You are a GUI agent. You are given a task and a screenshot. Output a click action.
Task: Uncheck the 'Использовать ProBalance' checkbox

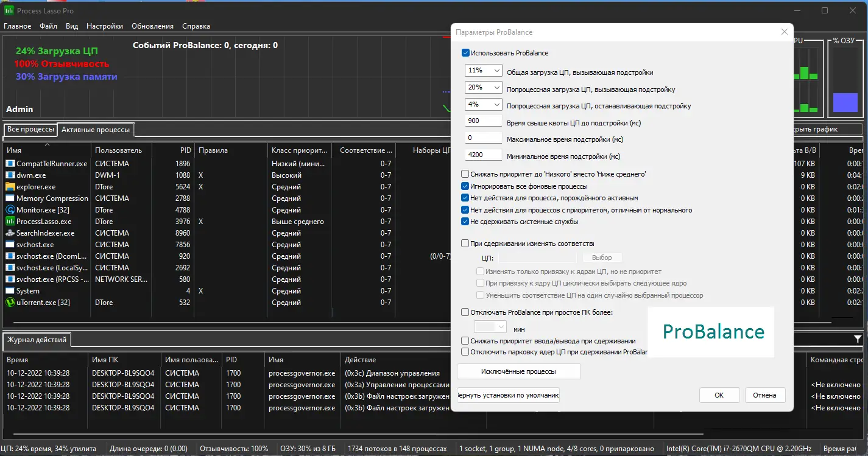[x=466, y=53]
